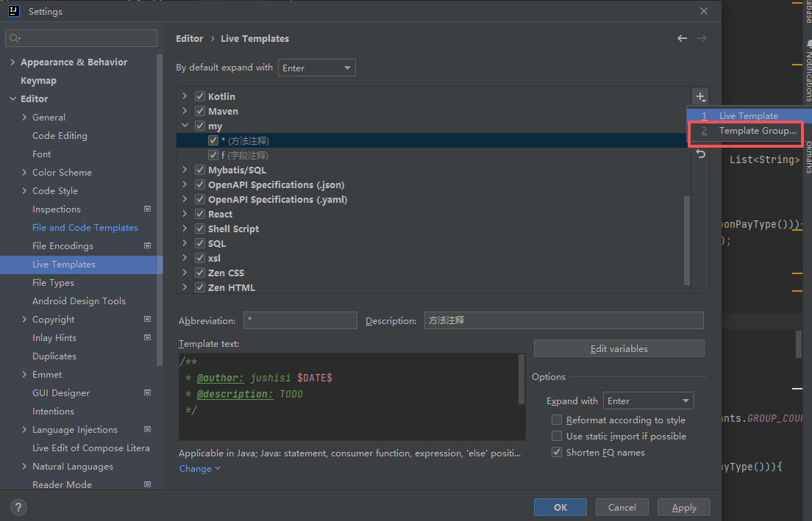Toggle the React template group checkbox

(x=200, y=214)
